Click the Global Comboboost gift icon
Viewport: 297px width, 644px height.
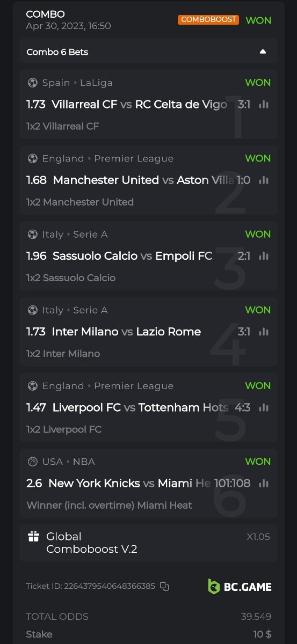34,536
